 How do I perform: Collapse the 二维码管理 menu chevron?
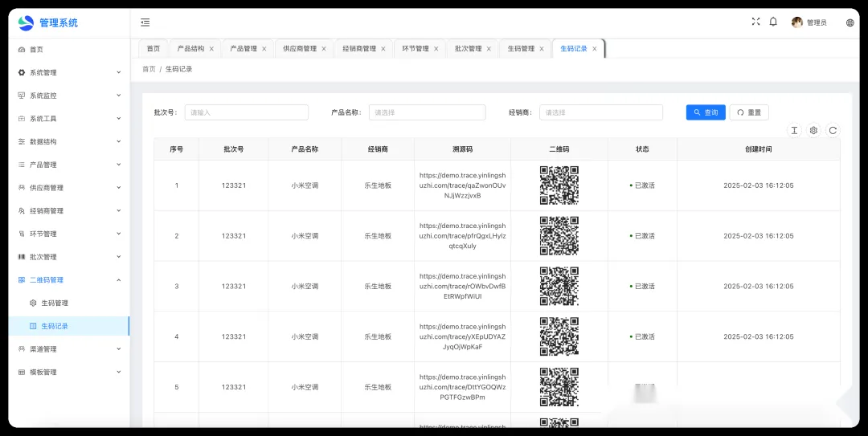(118, 280)
